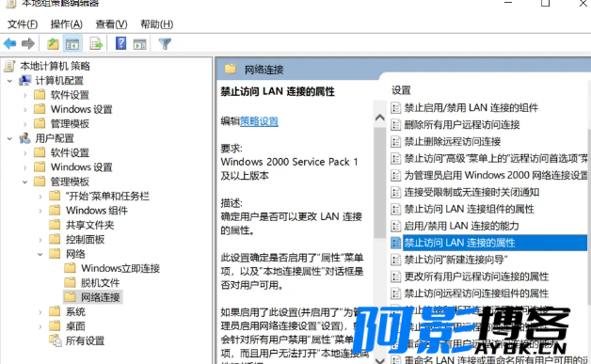Collapse the 网络 folder tree node
The height and width of the screenshot is (364, 591).
pos(40,254)
